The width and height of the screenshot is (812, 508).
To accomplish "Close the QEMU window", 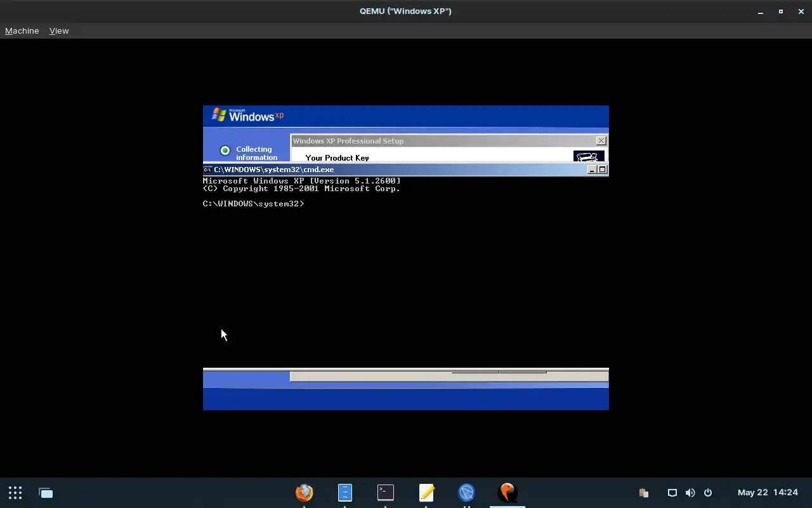I will coord(801,11).
